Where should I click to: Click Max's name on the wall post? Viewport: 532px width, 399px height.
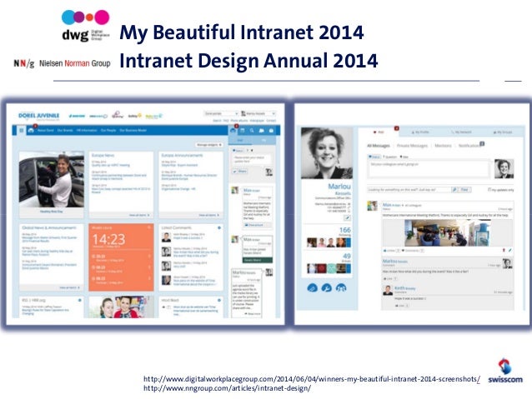coord(391,205)
